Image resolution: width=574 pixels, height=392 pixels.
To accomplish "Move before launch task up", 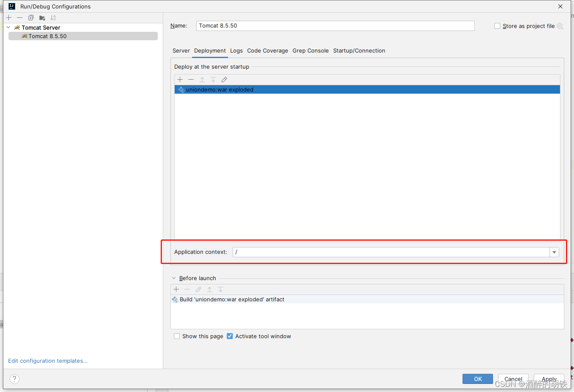I will coord(209,289).
